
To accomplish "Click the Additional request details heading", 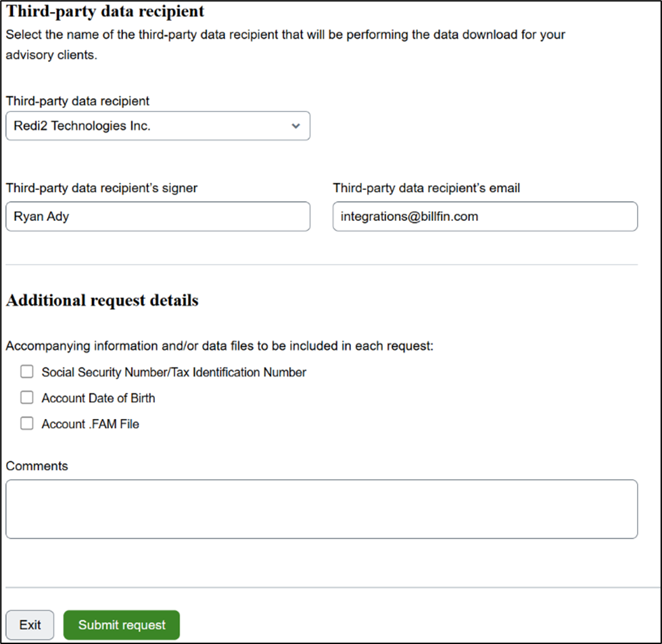I will tap(102, 301).
